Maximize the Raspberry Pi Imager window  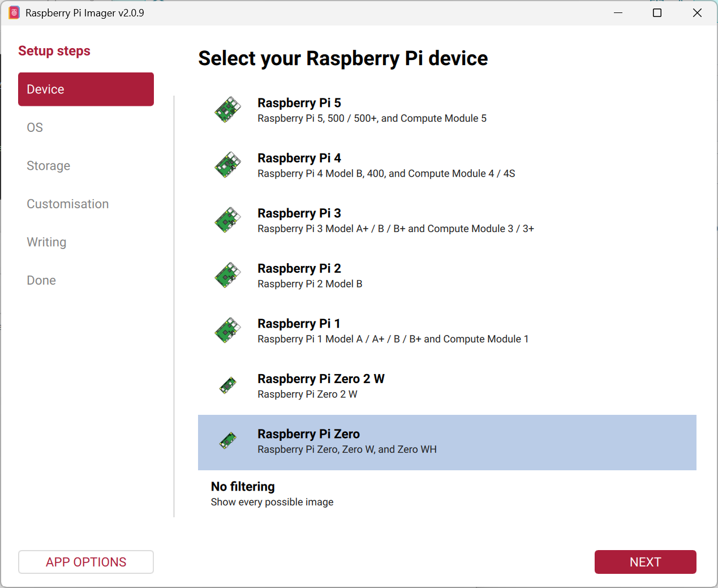coord(657,12)
